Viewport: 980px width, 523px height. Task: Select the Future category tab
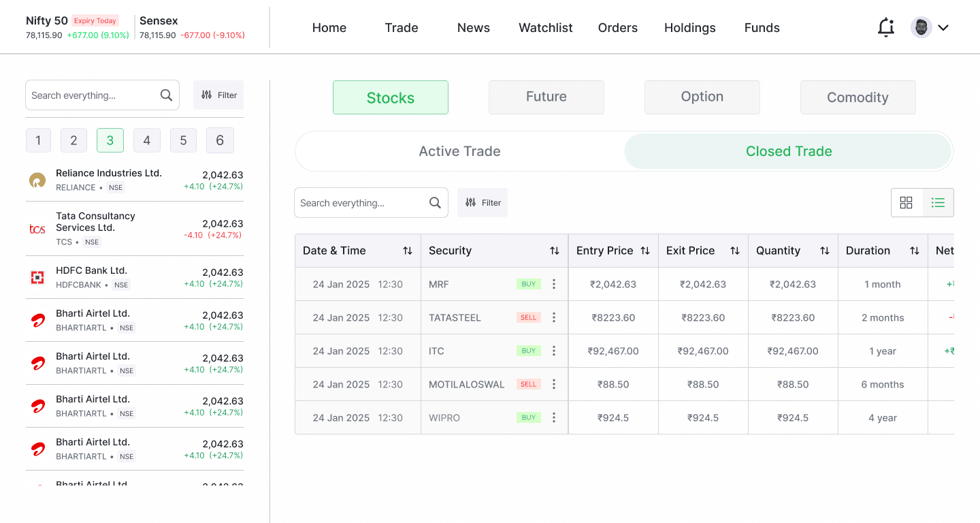point(546,97)
